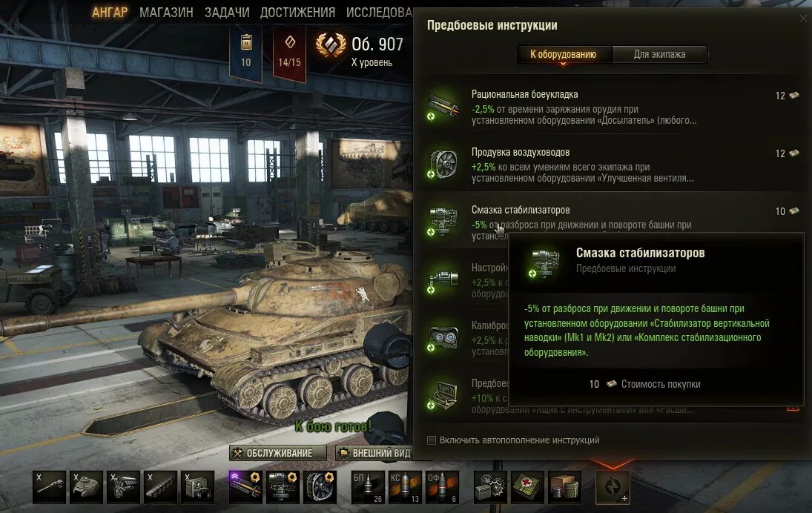812x513 pixels.
Task: Open the turret module slot icon
Action: click(x=87, y=487)
